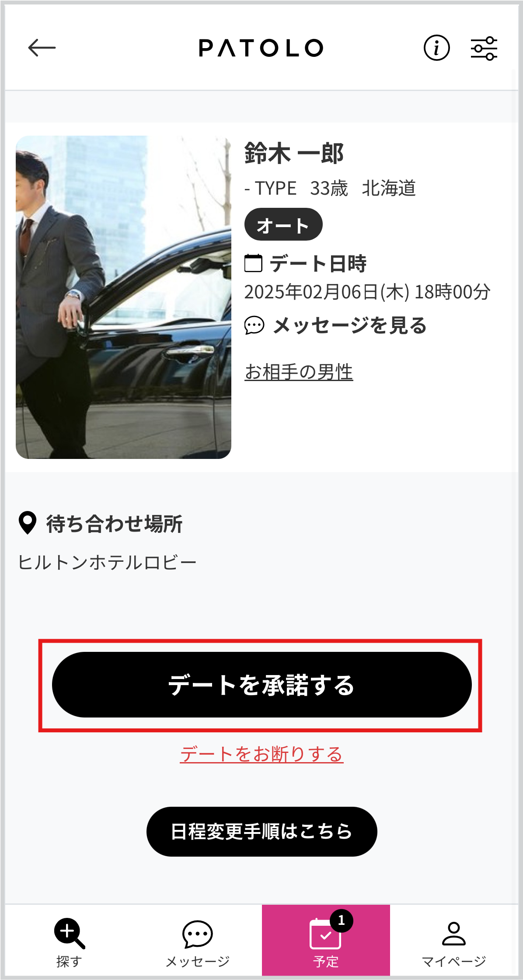Tap the PATOLO logo

click(261, 48)
